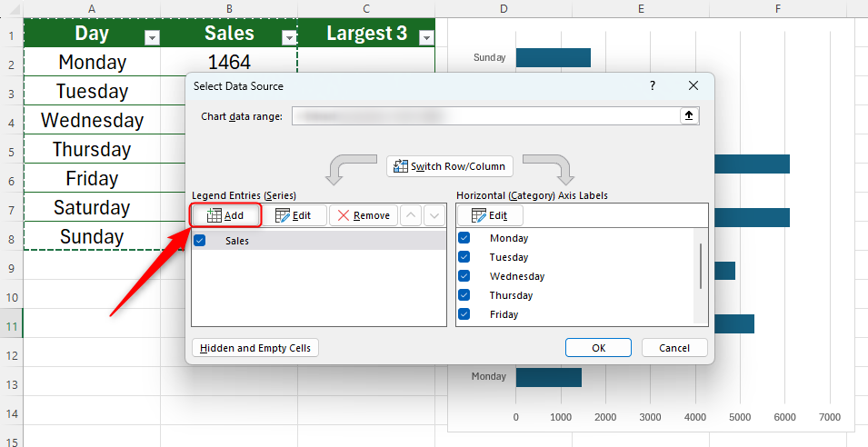
Task: Uncheck the Friday category checkbox
Action: [x=464, y=314]
